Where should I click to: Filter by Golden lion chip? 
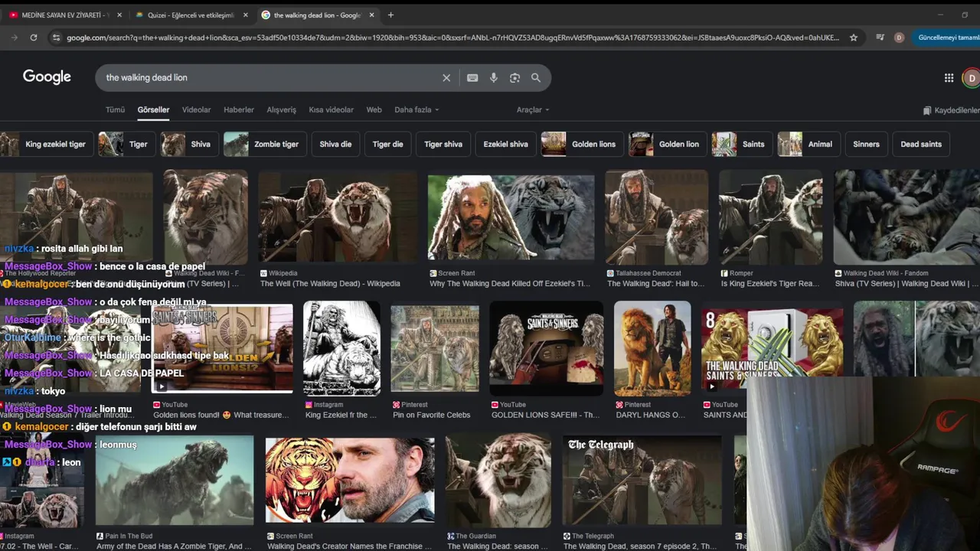[668, 144]
